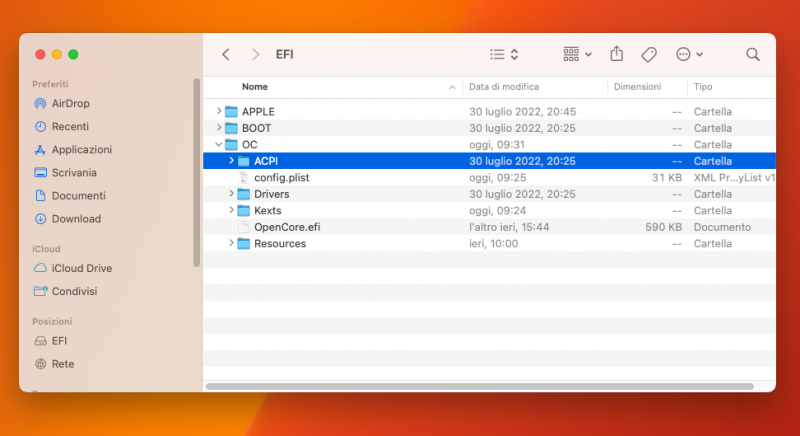Image resolution: width=800 pixels, height=436 pixels.
Task: Click the 'ieri, 10:00' date cell
Action: click(x=493, y=243)
